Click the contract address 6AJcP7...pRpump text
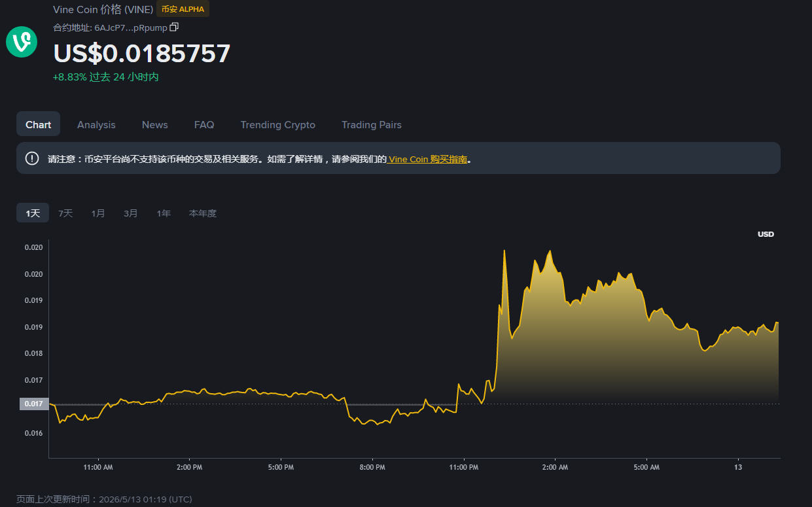The image size is (812, 507). pos(131,28)
